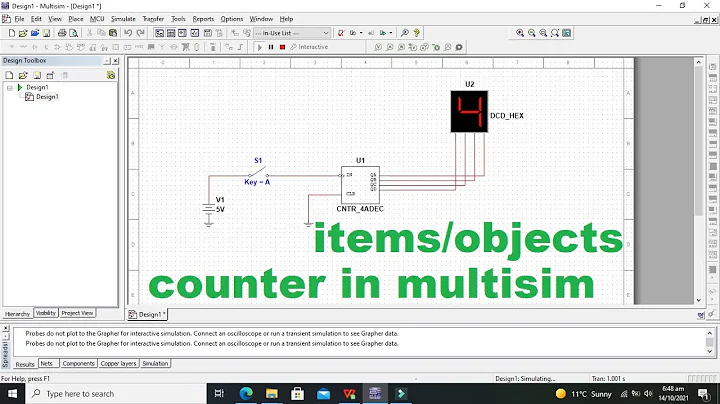This screenshot has height=404, width=720.
Task: Click the taskbar search box
Action: [x=115, y=394]
